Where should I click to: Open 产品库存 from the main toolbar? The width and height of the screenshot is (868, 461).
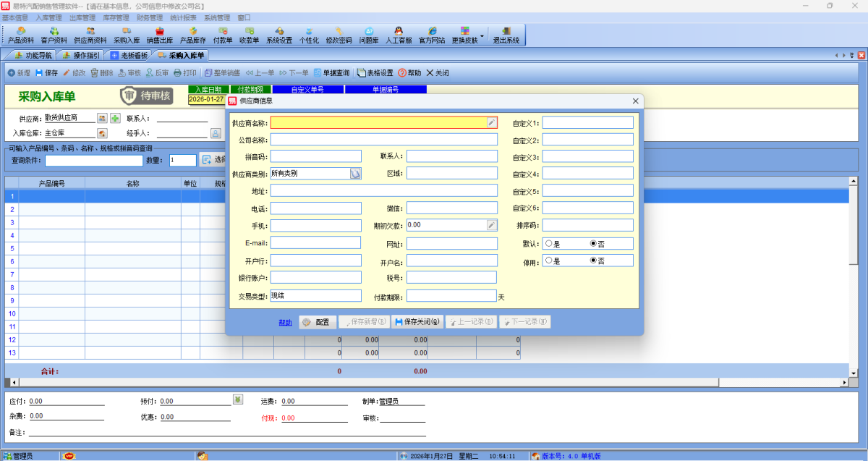(192, 35)
